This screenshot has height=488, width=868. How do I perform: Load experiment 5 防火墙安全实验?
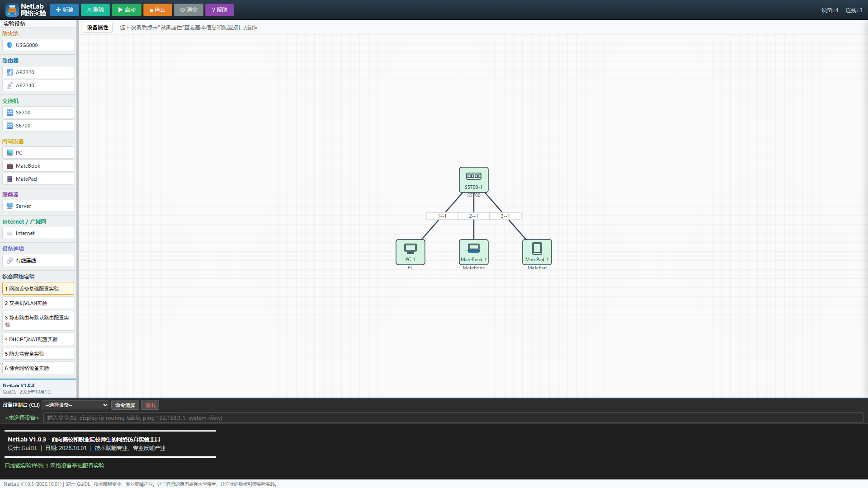coord(38,354)
